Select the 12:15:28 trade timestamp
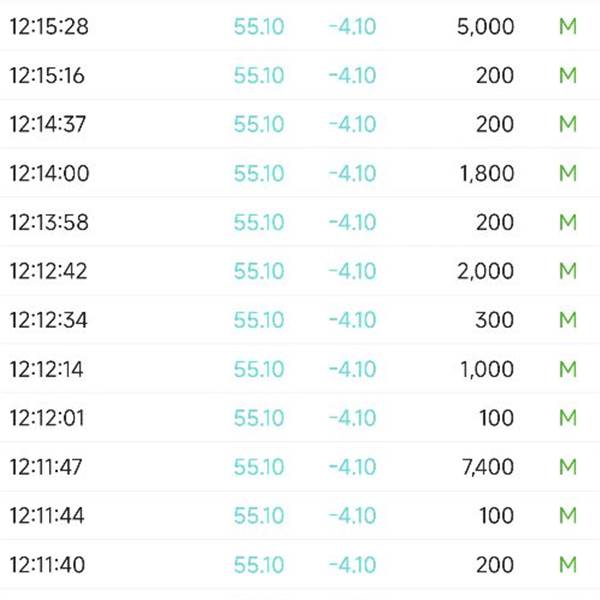Image resolution: width=600 pixels, height=600 pixels. point(49,27)
